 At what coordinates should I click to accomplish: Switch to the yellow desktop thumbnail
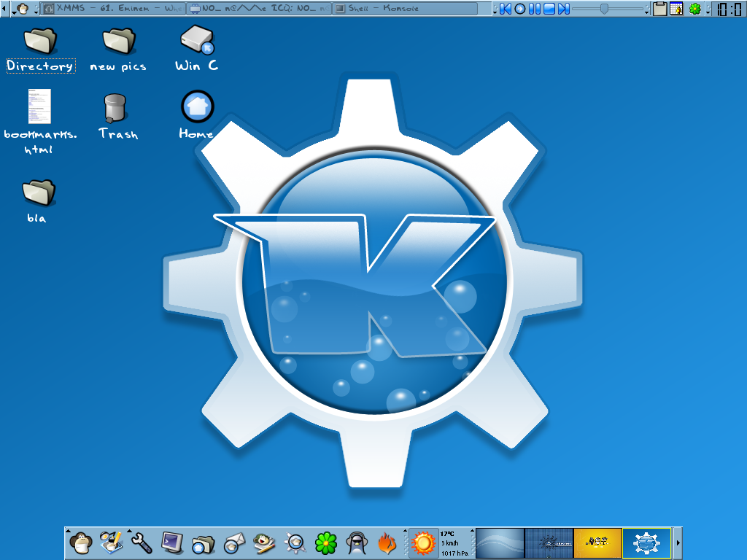(598, 543)
